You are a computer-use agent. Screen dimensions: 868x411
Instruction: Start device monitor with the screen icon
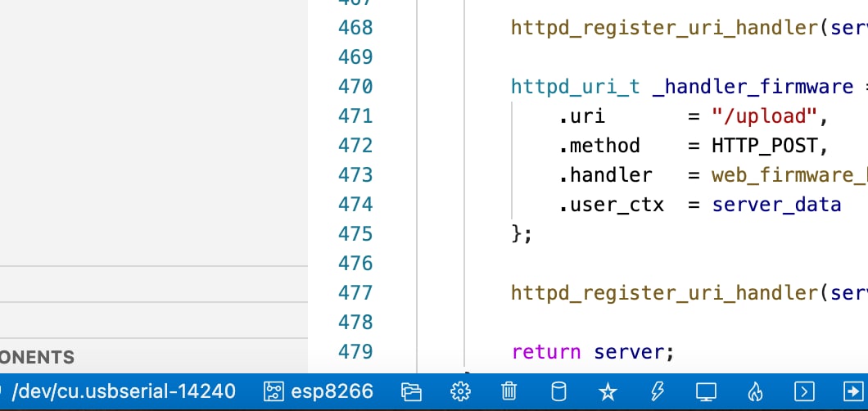[x=707, y=391]
